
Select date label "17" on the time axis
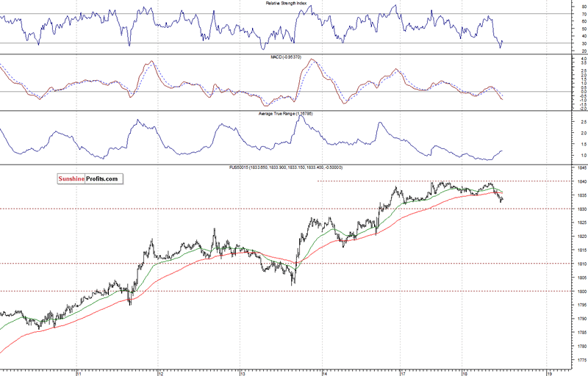pyautogui.click(x=403, y=374)
